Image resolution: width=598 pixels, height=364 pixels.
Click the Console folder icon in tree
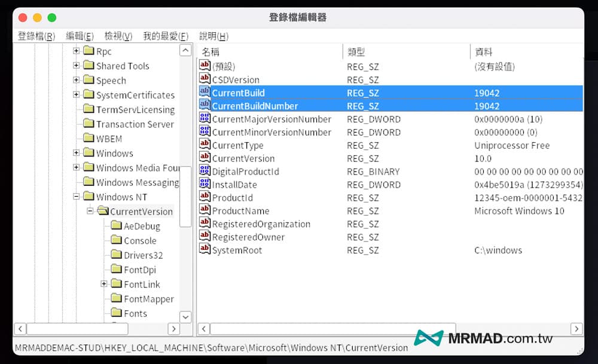click(x=116, y=240)
